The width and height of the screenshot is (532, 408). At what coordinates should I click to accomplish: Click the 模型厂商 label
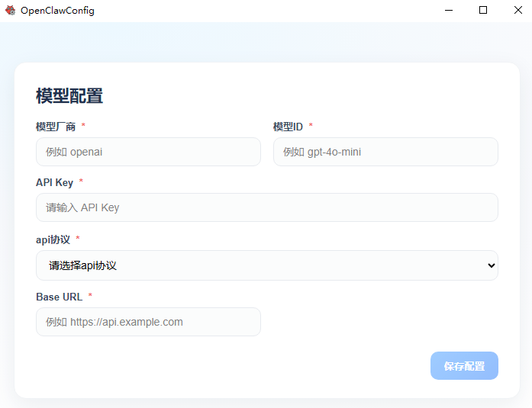56,127
